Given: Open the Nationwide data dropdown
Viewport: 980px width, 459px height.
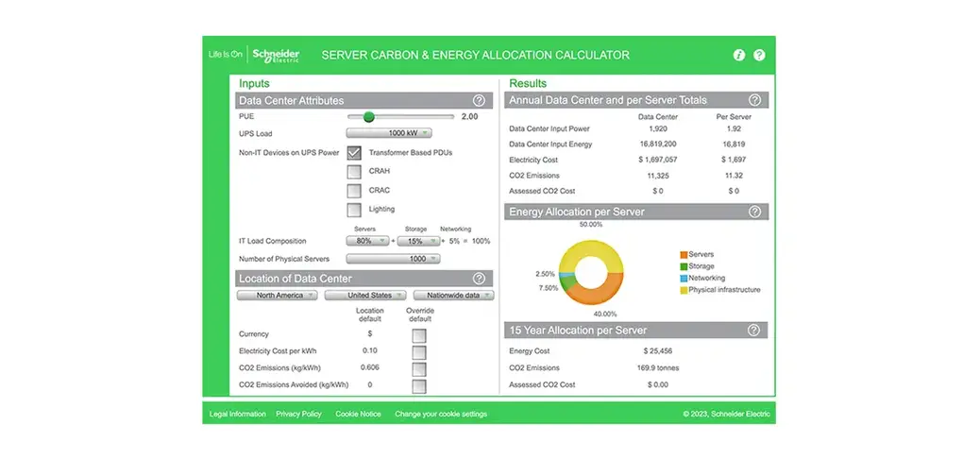Looking at the screenshot, I should (453, 296).
